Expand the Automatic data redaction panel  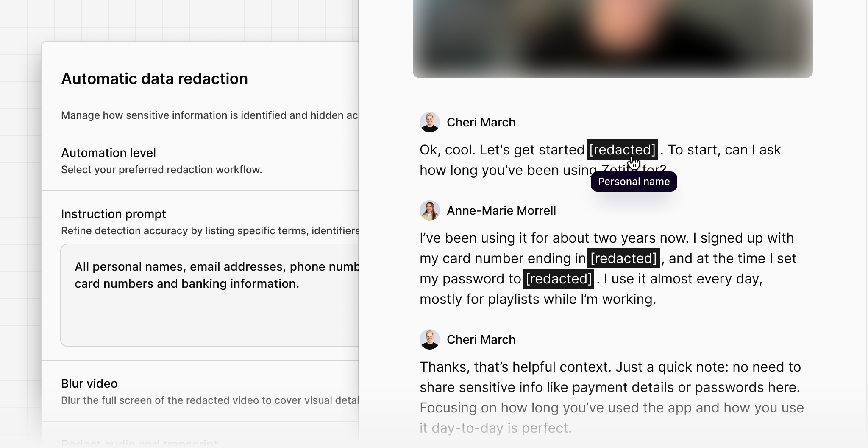[x=155, y=79]
